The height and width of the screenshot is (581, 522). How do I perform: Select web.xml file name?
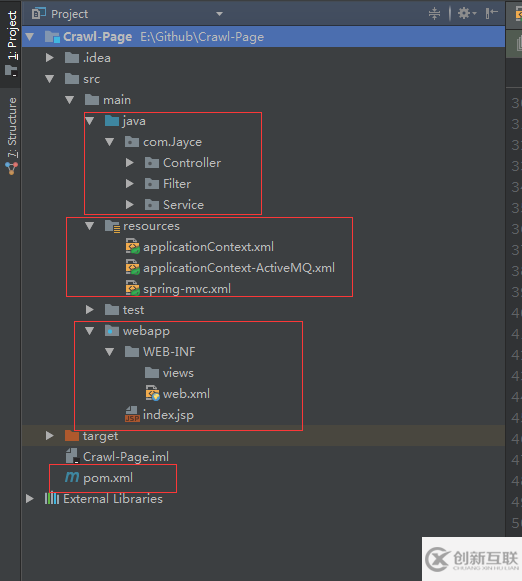tap(186, 394)
